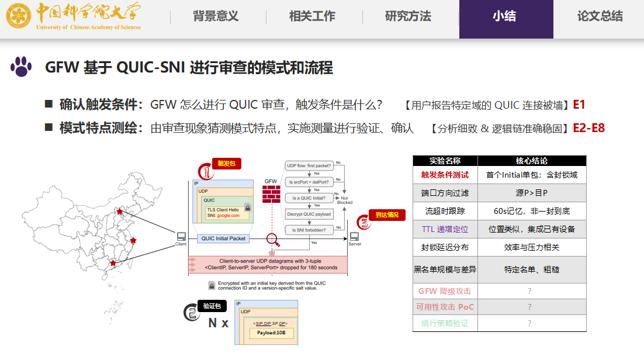This screenshot has width=644, height=353.
Task: Click the green 绕行策略验证 cell
Action: (445, 323)
